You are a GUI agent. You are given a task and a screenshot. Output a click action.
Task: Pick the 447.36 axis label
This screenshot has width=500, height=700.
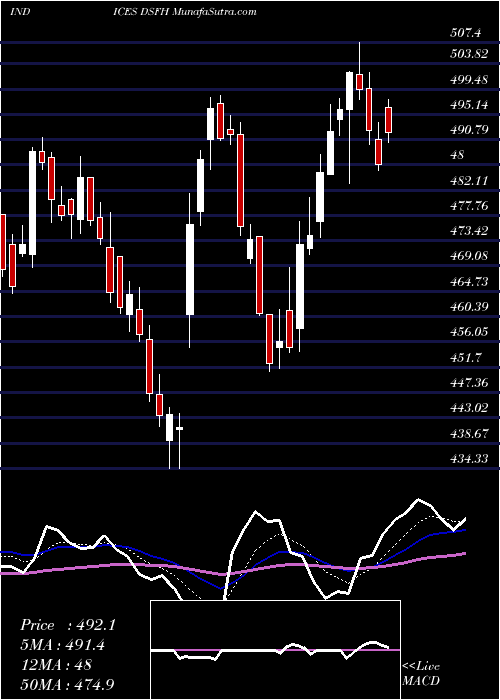point(469,383)
